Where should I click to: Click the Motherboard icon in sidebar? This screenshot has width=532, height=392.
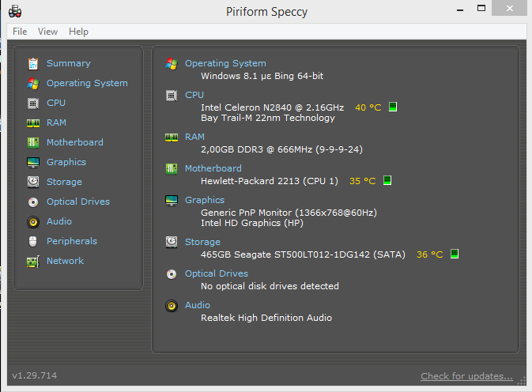coord(32,142)
